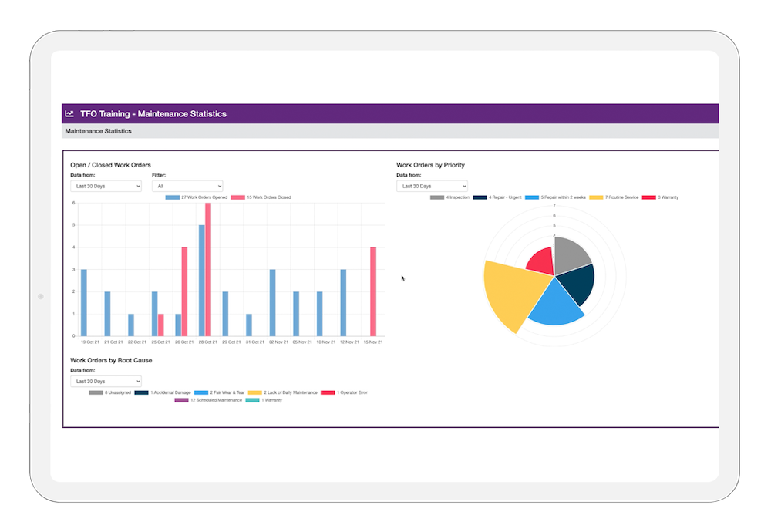Click the '25 Oct 21' axis label
771x532 pixels.
[x=161, y=342]
